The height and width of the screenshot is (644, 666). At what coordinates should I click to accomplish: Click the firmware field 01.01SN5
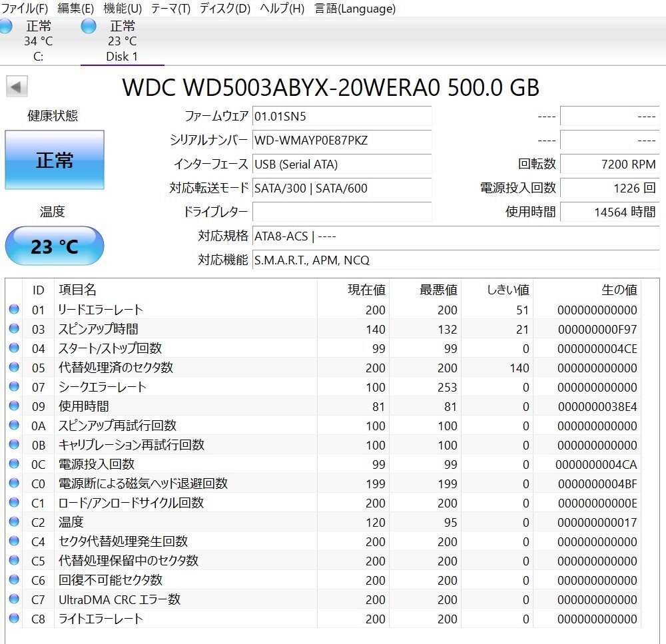point(342,116)
